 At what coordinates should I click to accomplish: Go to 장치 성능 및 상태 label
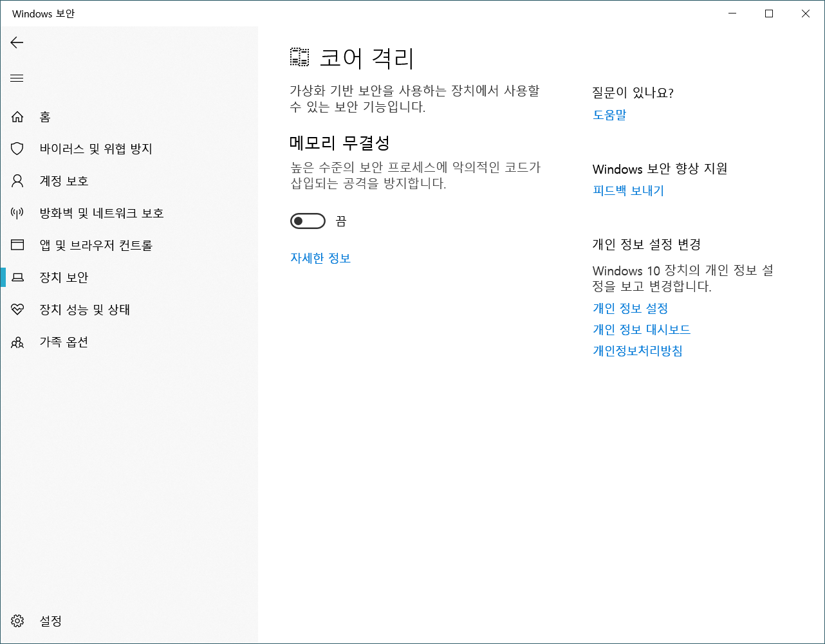(85, 309)
